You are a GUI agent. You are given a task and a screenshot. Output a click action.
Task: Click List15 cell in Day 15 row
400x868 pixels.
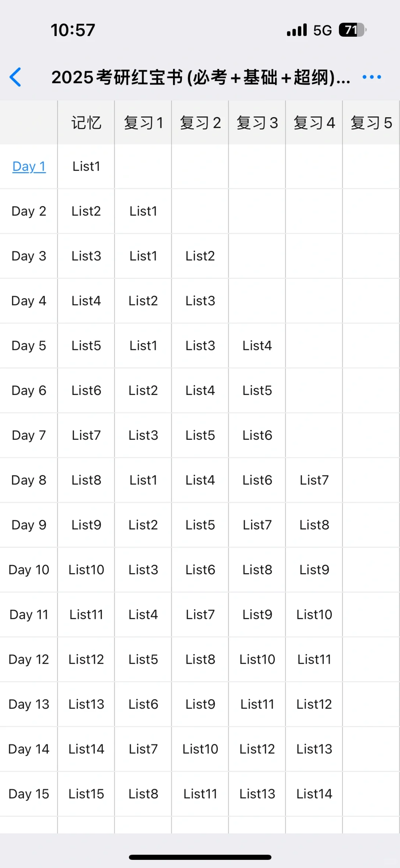click(x=86, y=794)
